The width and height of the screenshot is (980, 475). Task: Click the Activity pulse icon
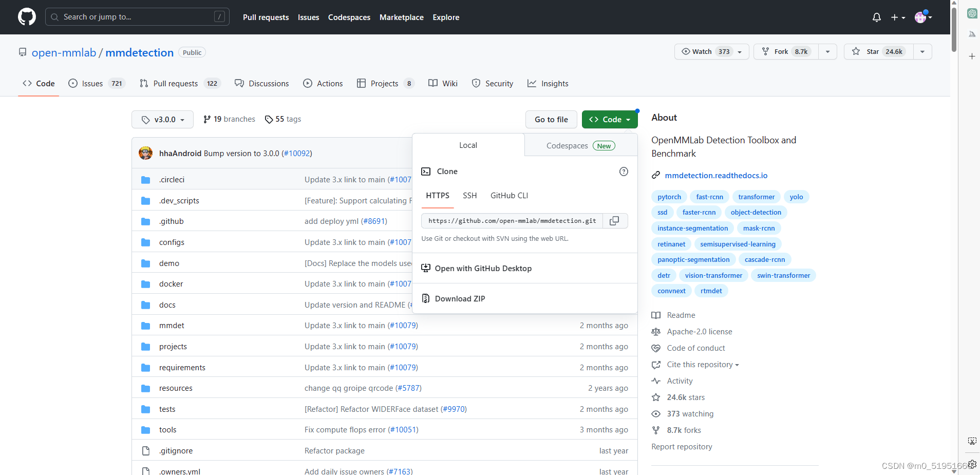pyautogui.click(x=656, y=381)
